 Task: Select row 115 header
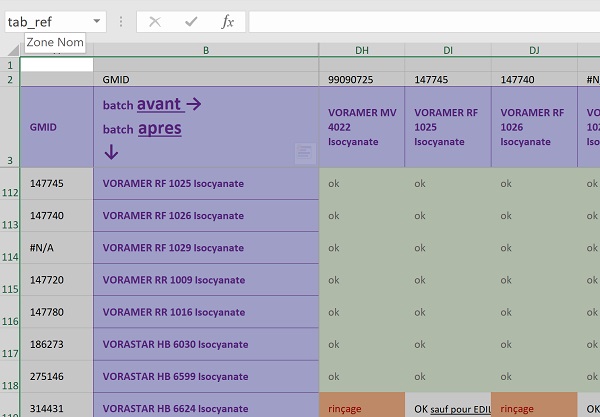(x=10, y=280)
